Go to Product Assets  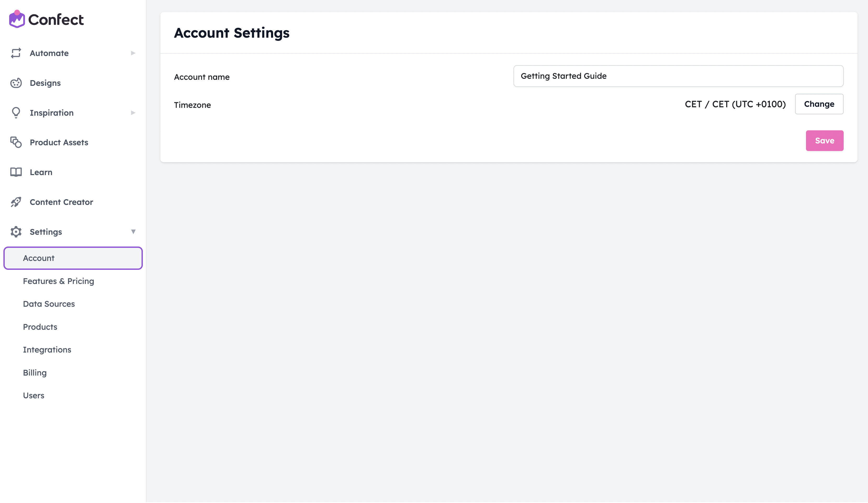click(59, 142)
